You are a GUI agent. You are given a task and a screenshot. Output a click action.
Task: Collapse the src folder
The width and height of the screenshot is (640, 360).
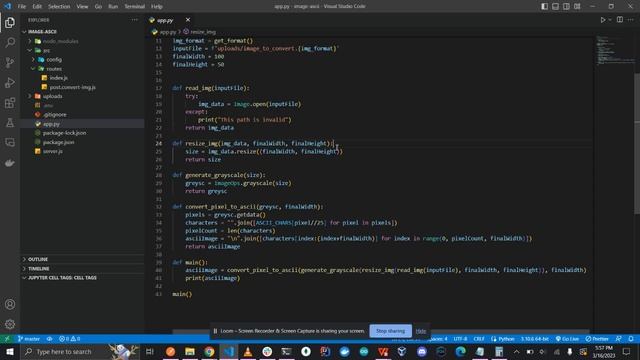point(82,50)
